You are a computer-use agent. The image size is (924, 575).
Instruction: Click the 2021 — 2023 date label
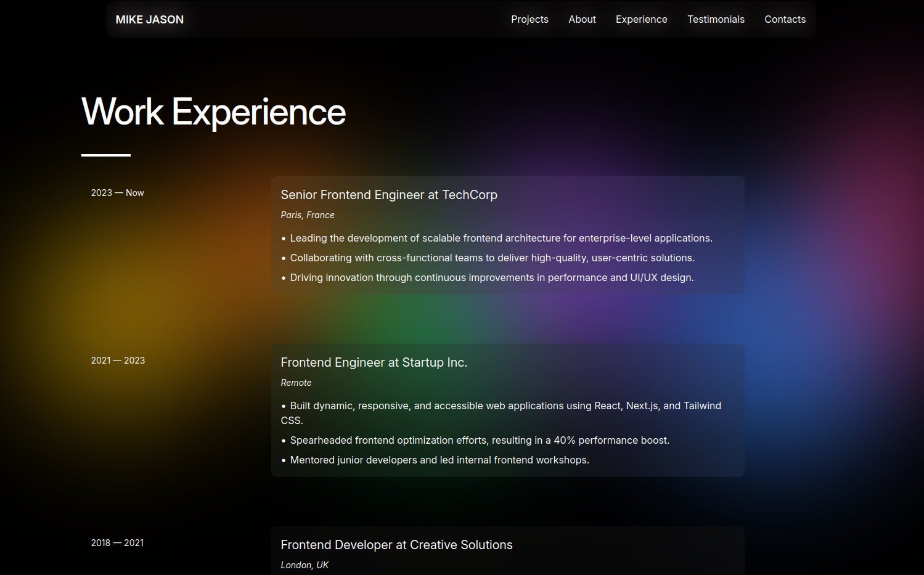point(118,361)
